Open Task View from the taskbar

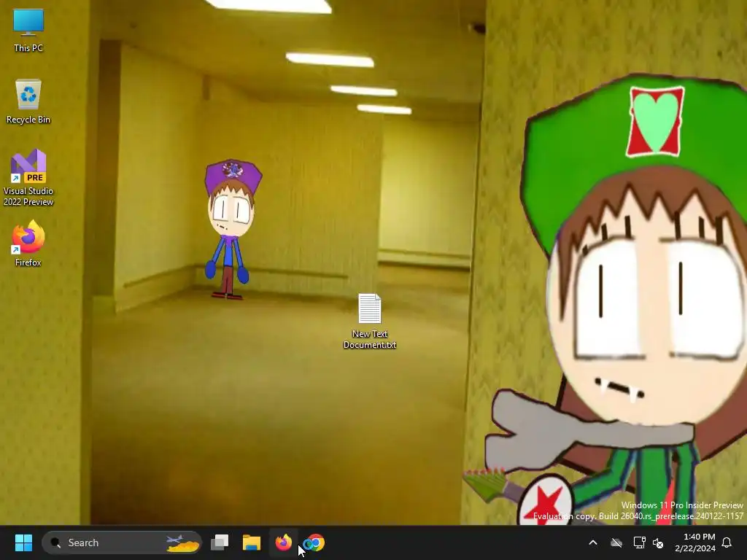coord(220,542)
